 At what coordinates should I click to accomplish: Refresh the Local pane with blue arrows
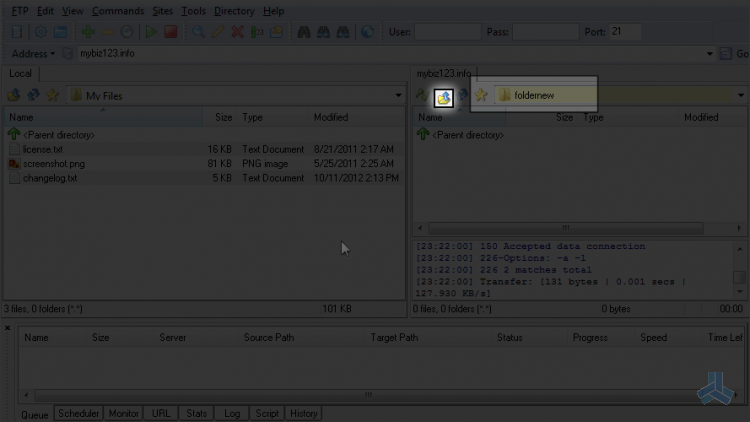point(33,95)
